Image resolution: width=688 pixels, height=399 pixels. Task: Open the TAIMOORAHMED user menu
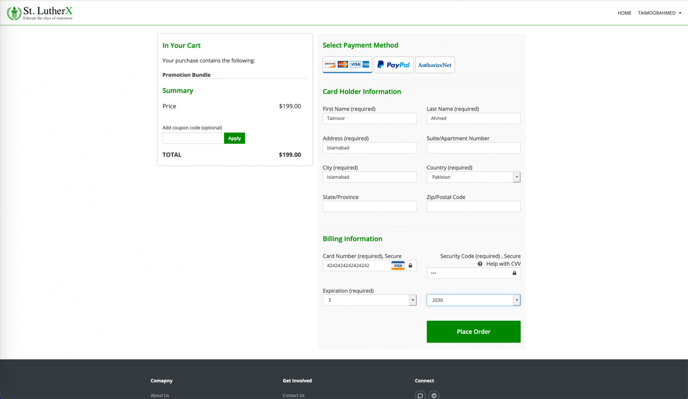pos(659,13)
